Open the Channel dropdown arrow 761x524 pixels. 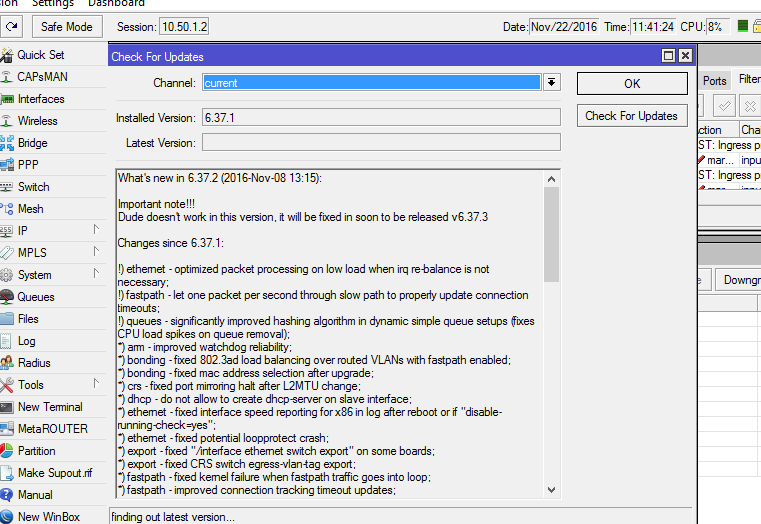point(551,82)
